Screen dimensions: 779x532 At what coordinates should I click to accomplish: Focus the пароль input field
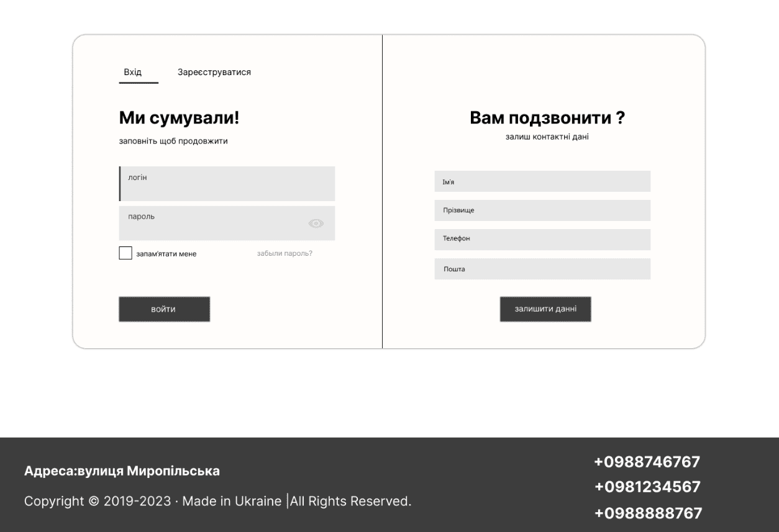[227, 223]
